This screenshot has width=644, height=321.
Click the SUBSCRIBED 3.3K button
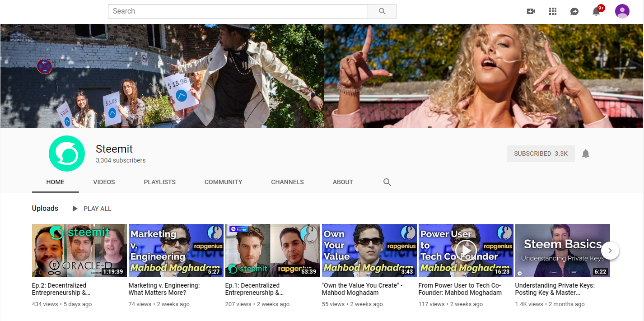[541, 154]
